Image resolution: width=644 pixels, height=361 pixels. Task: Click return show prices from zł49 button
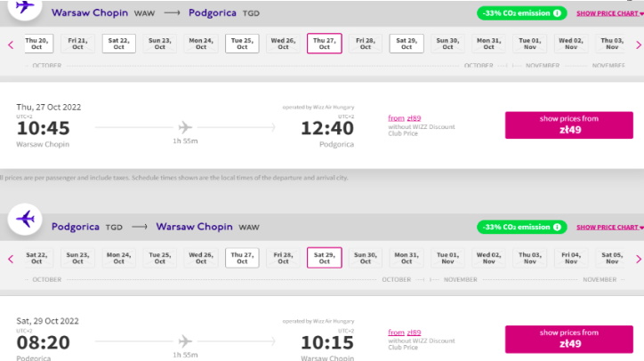click(569, 340)
